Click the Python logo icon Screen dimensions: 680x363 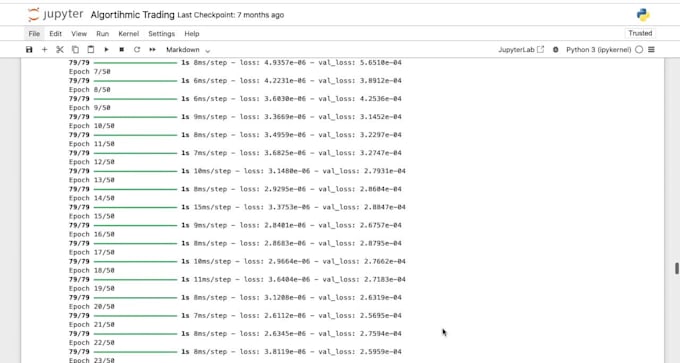point(643,14)
